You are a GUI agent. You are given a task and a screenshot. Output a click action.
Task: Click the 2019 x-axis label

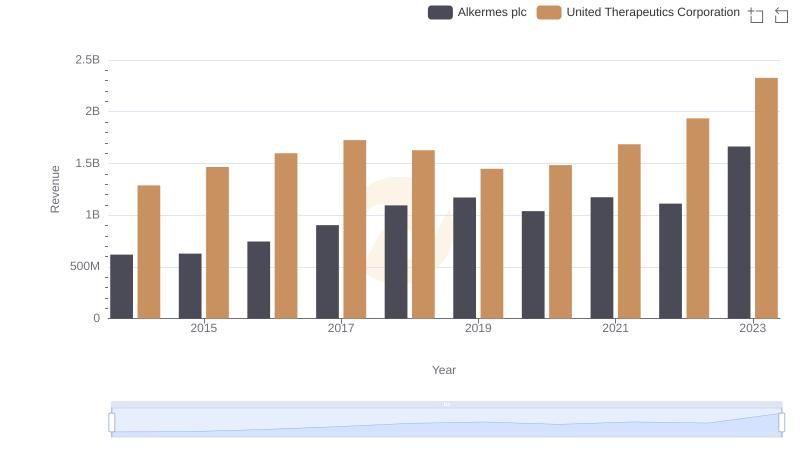[478, 328]
